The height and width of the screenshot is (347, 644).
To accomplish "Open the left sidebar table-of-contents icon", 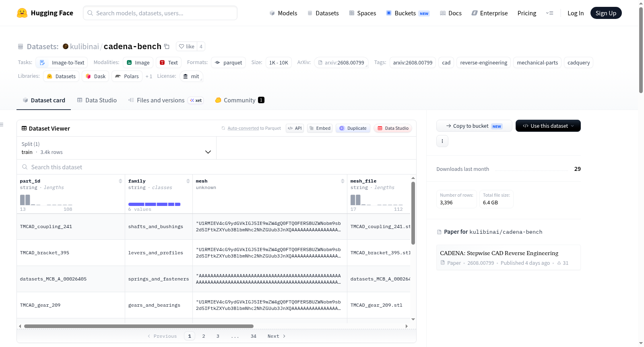I will click(2, 125).
